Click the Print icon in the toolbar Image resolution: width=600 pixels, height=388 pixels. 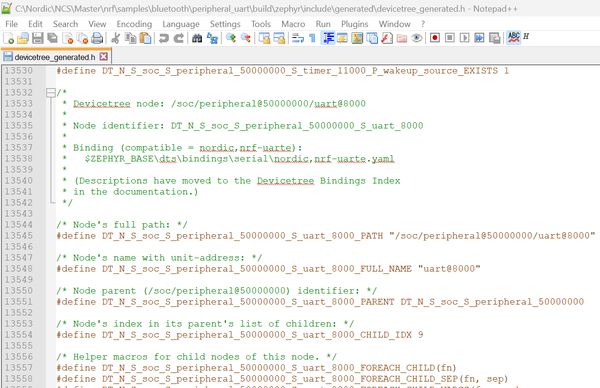click(97, 38)
